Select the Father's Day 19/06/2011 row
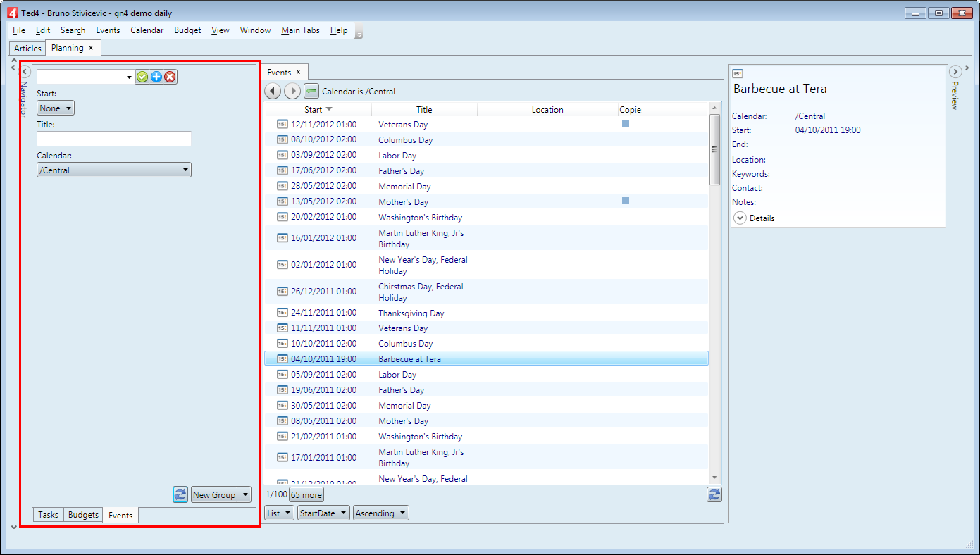The height and width of the screenshot is (555, 980). [x=486, y=389]
